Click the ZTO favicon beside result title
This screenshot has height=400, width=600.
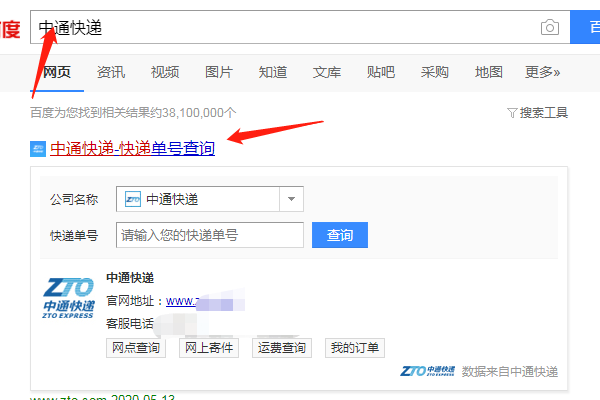click(x=38, y=149)
